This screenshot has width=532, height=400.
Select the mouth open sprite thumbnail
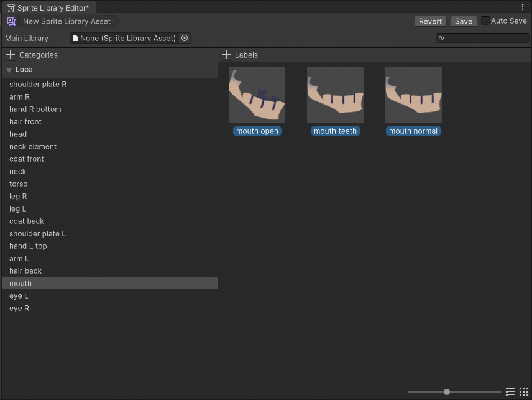pos(257,95)
